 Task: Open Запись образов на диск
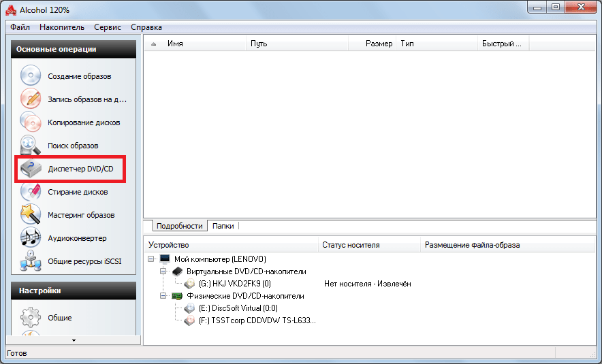coord(87,99)
